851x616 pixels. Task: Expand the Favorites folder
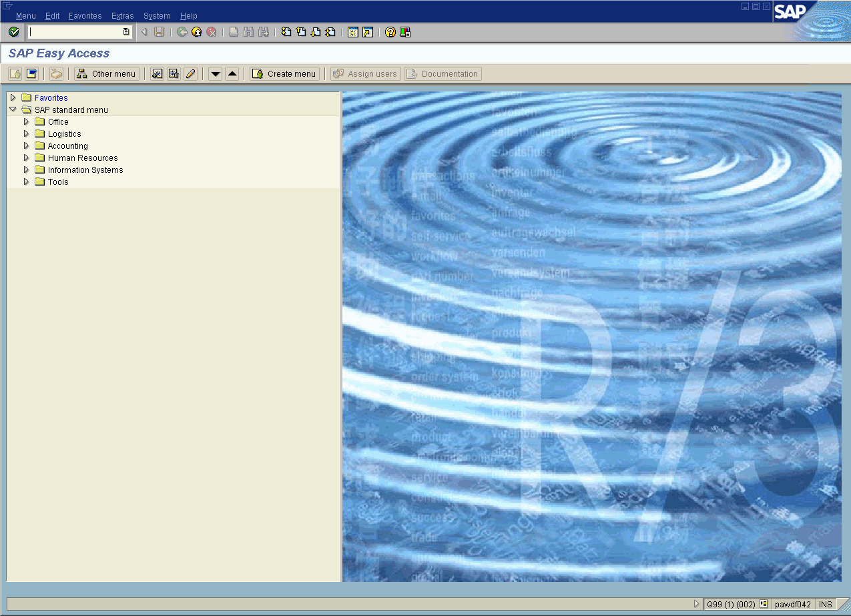13,98
